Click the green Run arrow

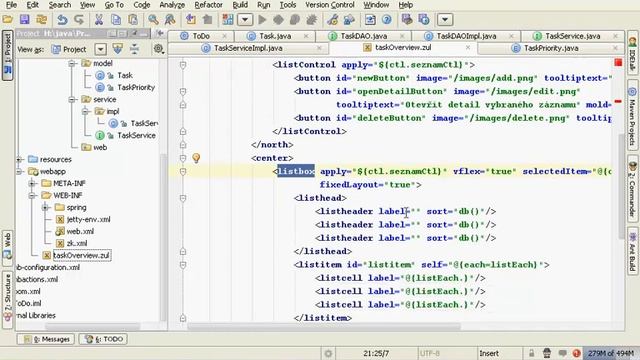coord(262,19)
